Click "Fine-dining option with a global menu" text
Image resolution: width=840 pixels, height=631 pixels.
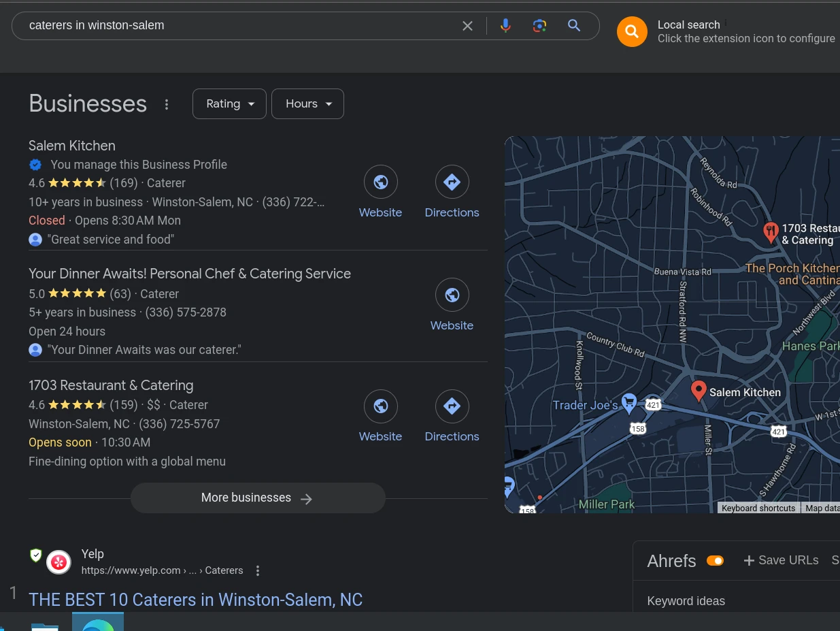coord(127,462)
